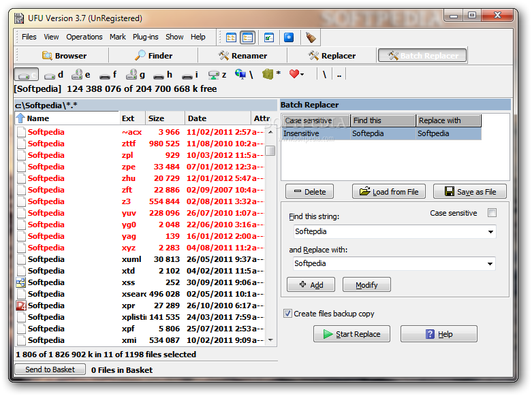The width and height of the screenshot is (532, 396).
Task: Switch to the Finder tab
Action: [154, 56]
